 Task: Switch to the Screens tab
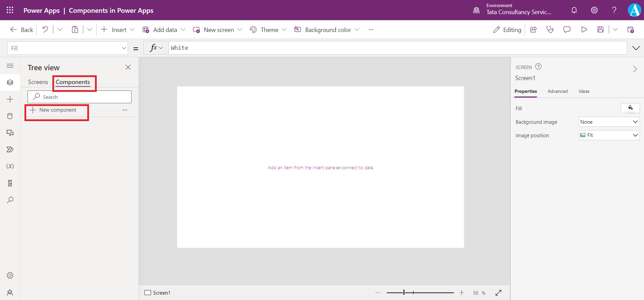38,82
